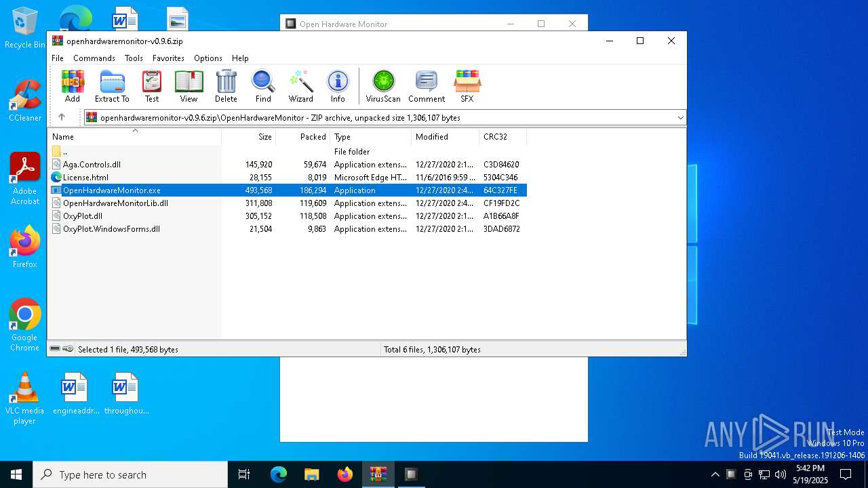Open Firefox desktop shortcut
Image resolution: width=868 pixels, height=488 pixels.
(x=24, y=247)
